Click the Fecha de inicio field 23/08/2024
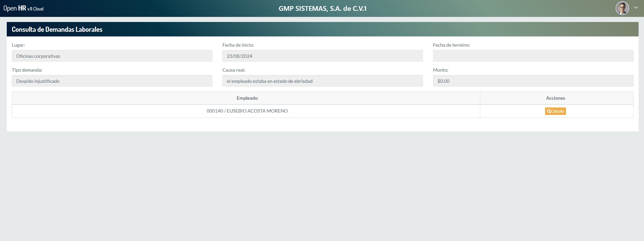 [x=322, y=56]
